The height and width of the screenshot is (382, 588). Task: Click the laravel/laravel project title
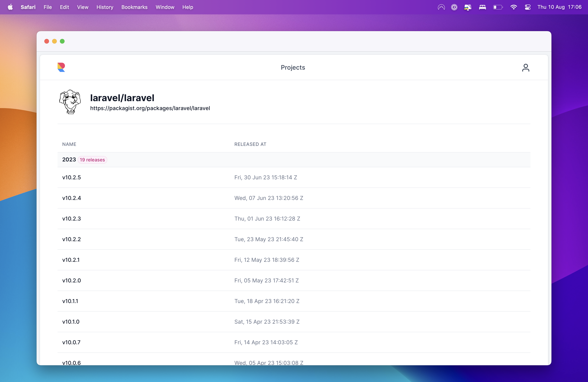pyautogui.click(x=122, y=98)
